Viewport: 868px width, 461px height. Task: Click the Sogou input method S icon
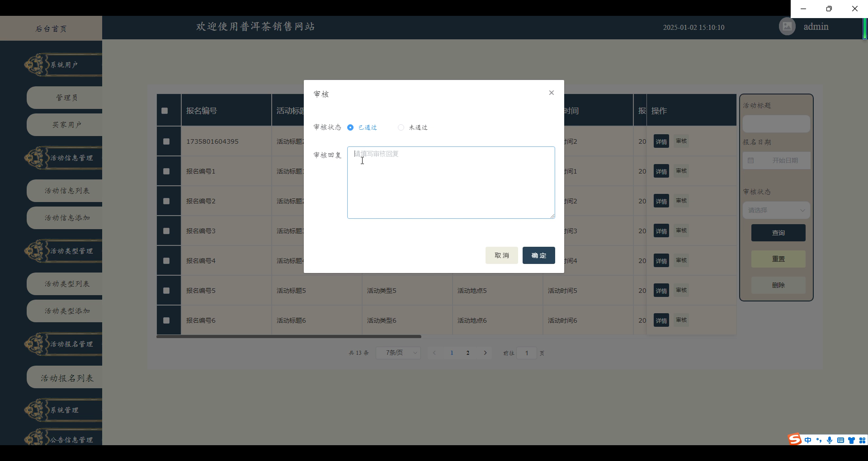[795, 439]
